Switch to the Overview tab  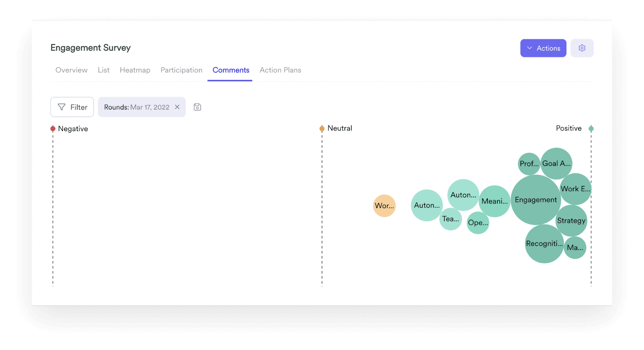(72, 70)
